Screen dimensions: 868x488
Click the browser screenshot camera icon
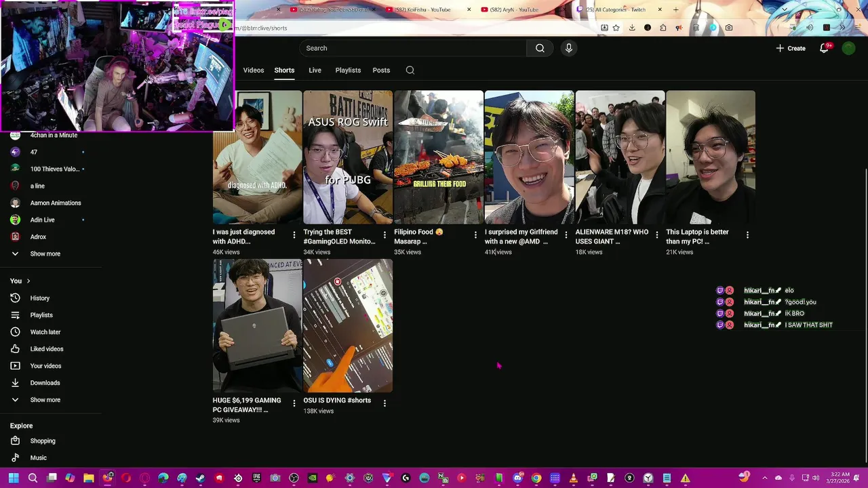[728, 28]
